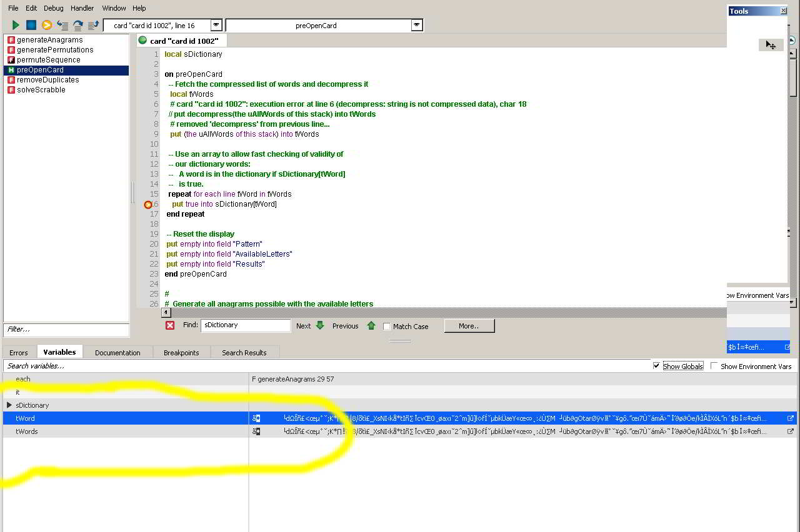Enable the Match Case checkbox
Image resolution: width=800 pixels, height=532 pixels.
(x=387, y=327)
